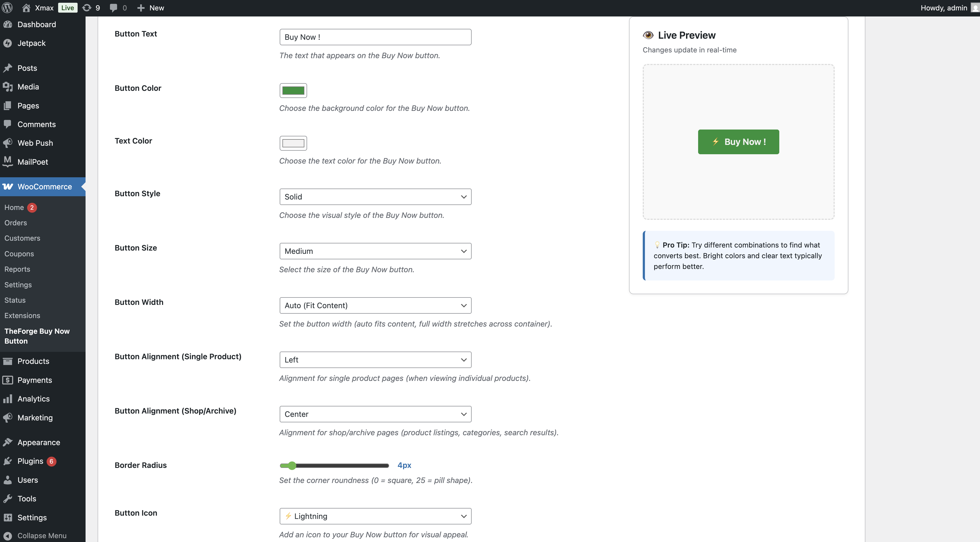Viewport: 980px width, 542px height.
Task: Open the Shop/Archive alignment dropdown
Action: pos(375,414)
